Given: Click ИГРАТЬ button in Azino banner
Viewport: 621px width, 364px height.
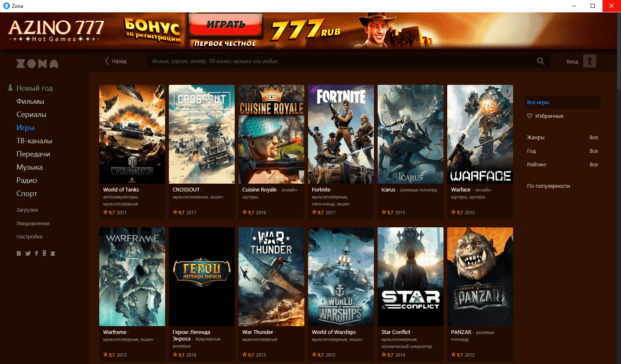Looking at the screenshot, I should [x=226, y=25].
